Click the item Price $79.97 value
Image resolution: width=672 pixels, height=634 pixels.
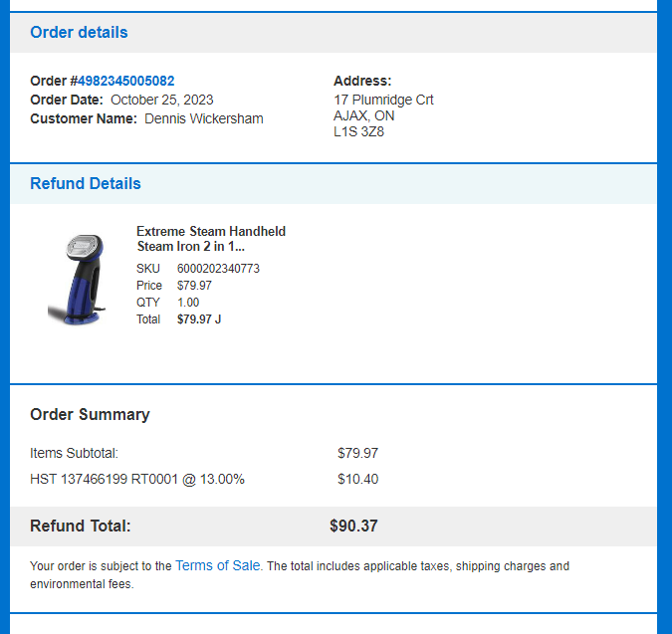[194, 286]
